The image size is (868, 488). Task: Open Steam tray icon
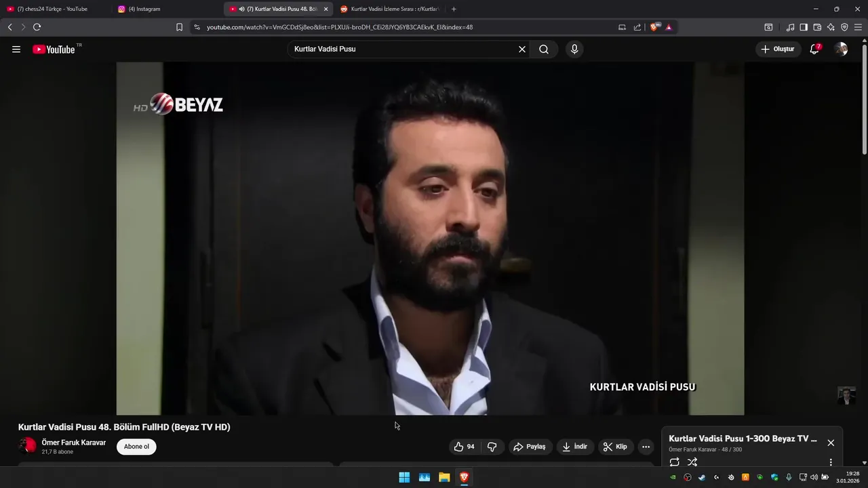click(702, 477)
